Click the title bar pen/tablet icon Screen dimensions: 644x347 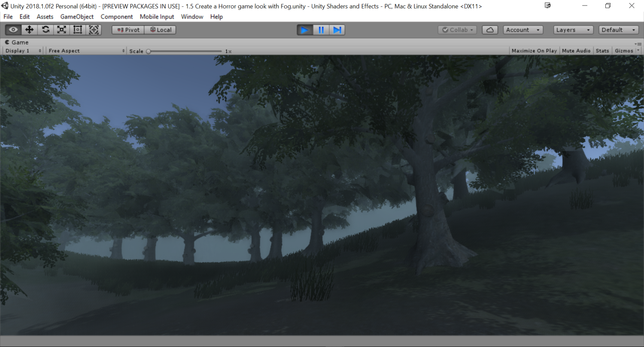pos(547,6)
